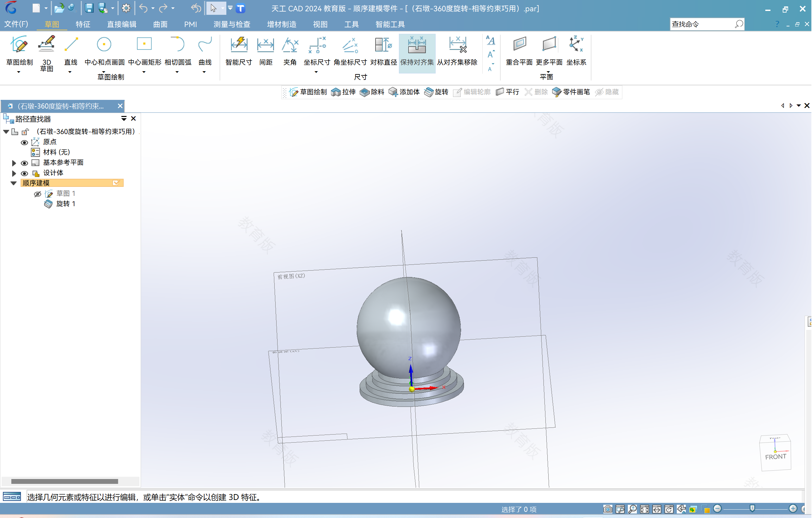Image resolution: width=812 pixels, height=518 pixels.
Task: Open the 文件(F) menu
Action: [x=16, y=24]
